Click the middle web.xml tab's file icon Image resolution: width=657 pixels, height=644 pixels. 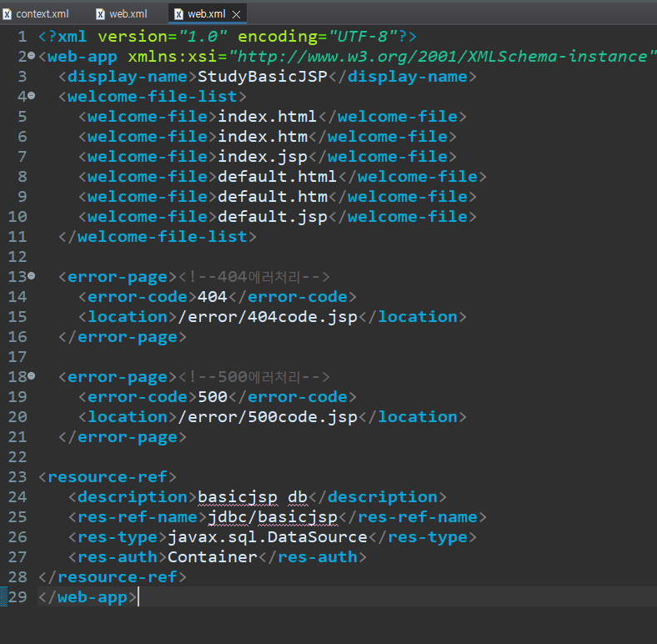click(x=101, y=14)
